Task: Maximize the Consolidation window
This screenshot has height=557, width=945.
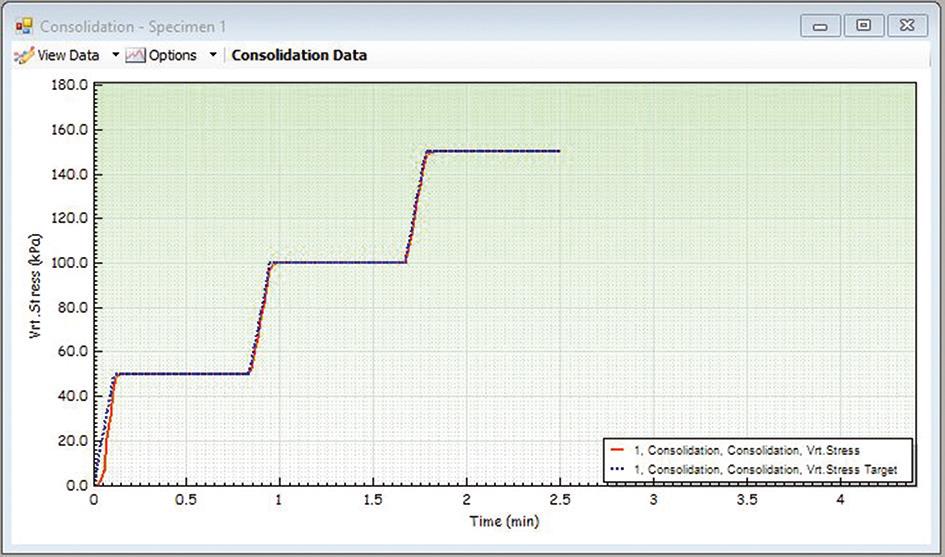Action: (x=862, y=26)
